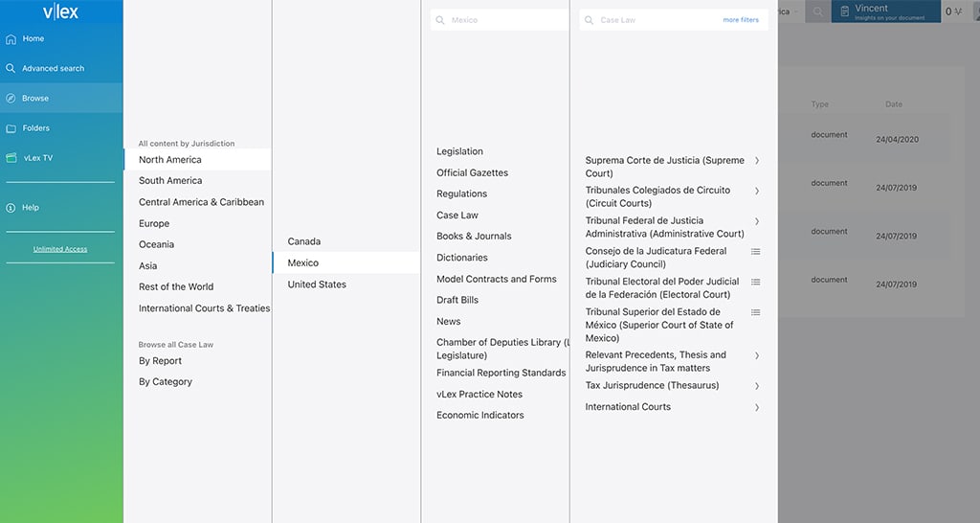
Task: Open Advanced search magnifier icon
Action: click(x=11, y=69)
